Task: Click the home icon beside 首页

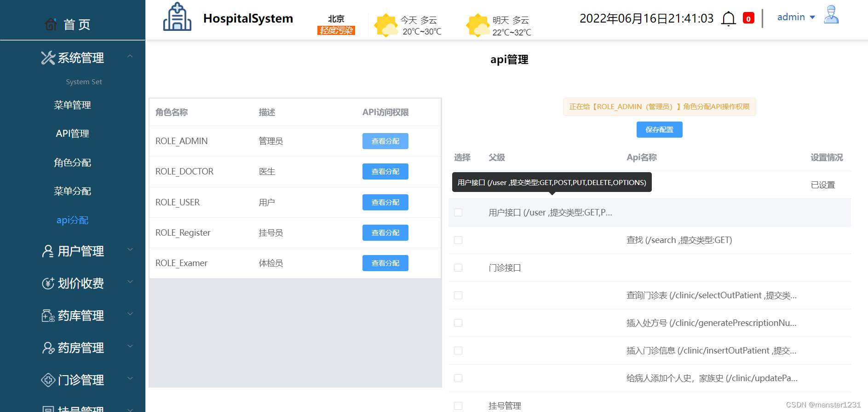Action: pyautogui.click(x=51, y=24)
